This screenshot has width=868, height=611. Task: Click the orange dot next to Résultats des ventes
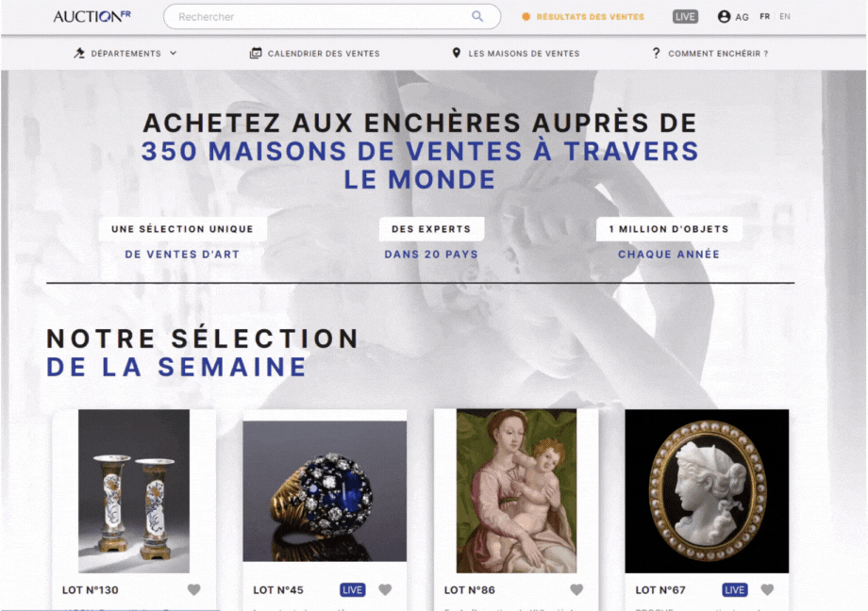[526, 17]
